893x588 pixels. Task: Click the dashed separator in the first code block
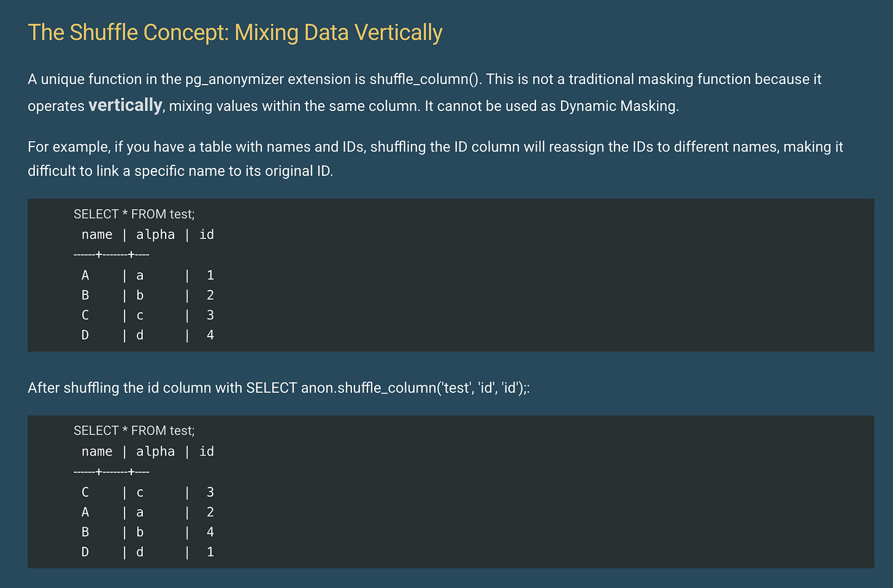pos(112,254)
